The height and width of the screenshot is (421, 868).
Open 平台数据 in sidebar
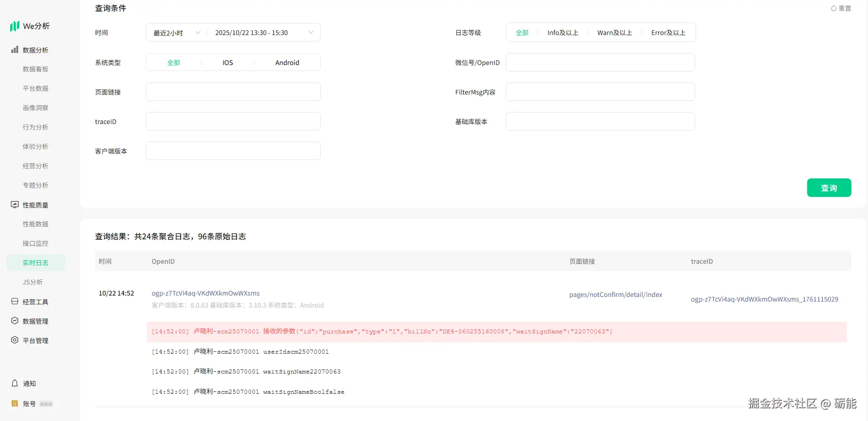pyautogui.click(x=35, y=89)
